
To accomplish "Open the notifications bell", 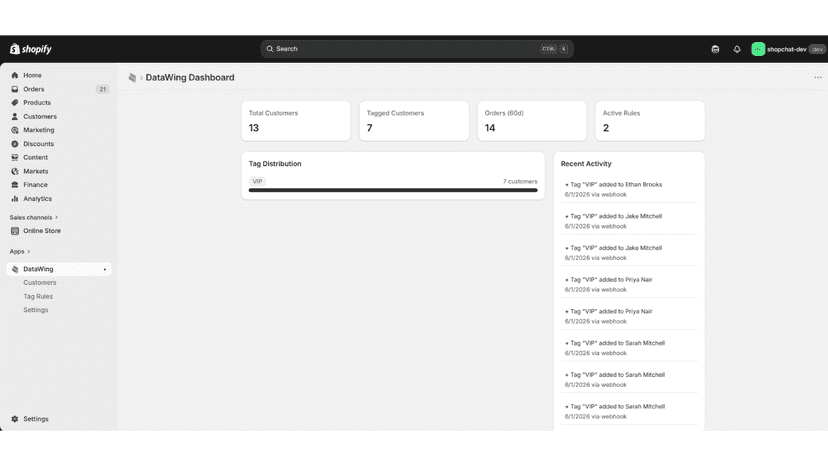I will click(737, 49).
